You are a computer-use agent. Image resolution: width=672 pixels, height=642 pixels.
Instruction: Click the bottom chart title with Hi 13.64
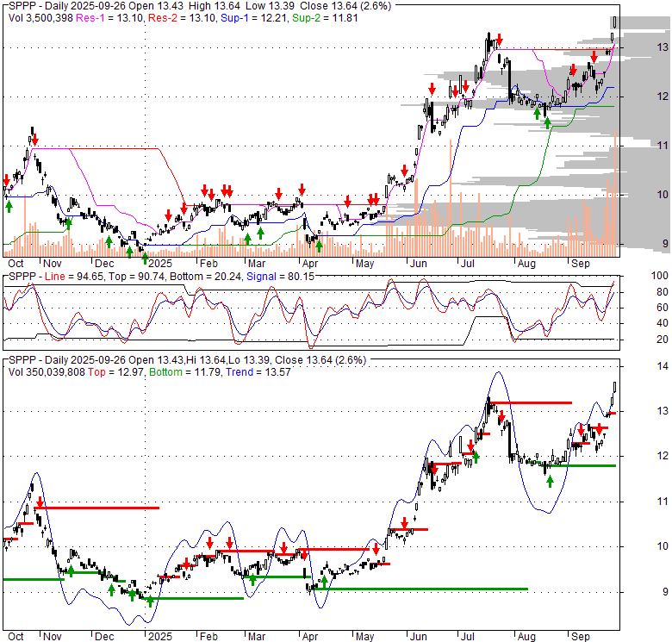[x=187, y=360]
